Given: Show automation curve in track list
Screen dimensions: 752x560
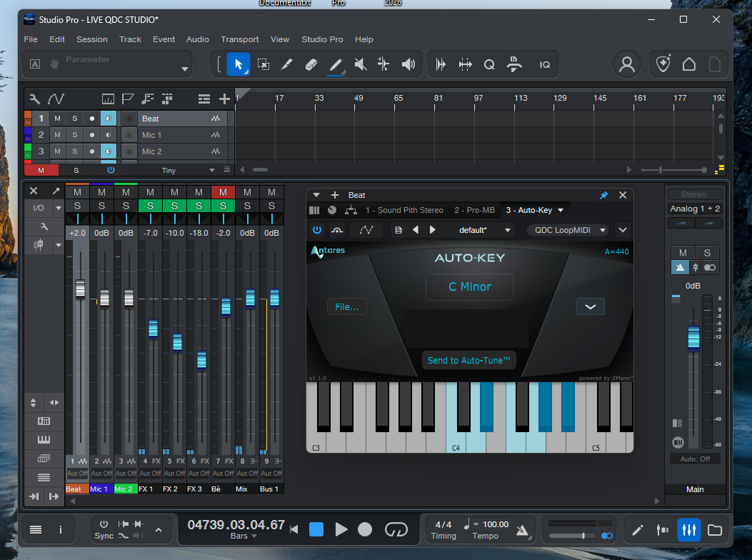Looking at the screenshot, I should tap(56, 99).
